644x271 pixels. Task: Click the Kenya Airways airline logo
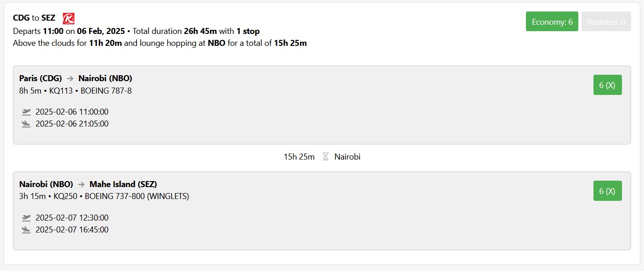click(68, 18)
